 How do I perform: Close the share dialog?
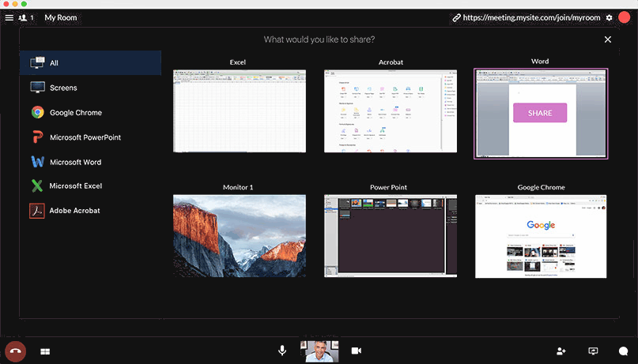coord(607,39)
